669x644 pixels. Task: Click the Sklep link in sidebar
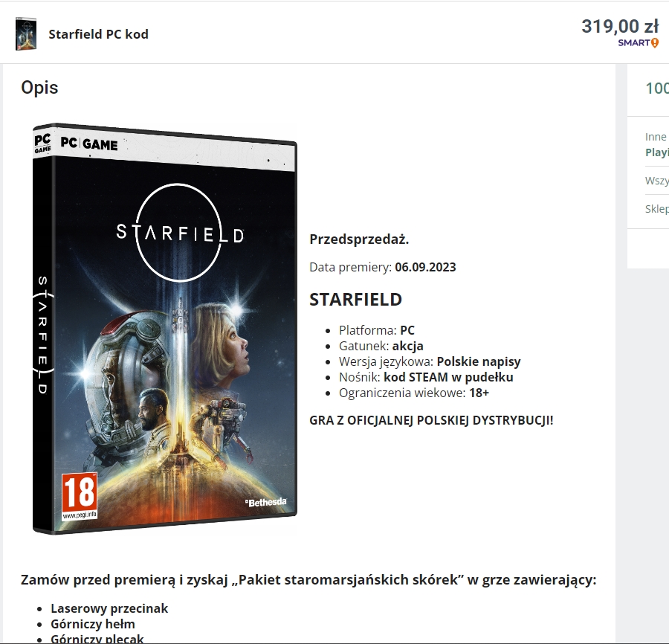[x=657, y=209]
